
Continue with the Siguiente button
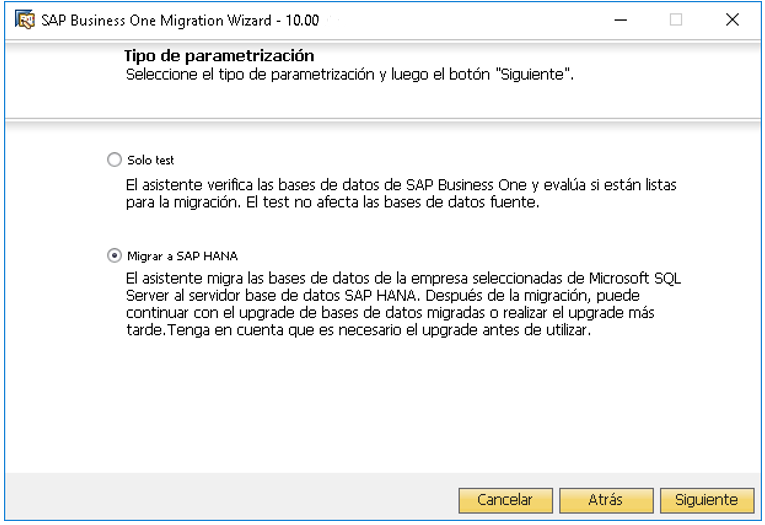click(706, 500)
